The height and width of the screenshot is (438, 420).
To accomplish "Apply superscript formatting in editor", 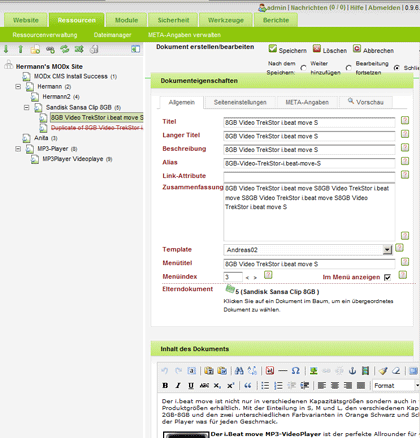I will (x=231, y=386).
